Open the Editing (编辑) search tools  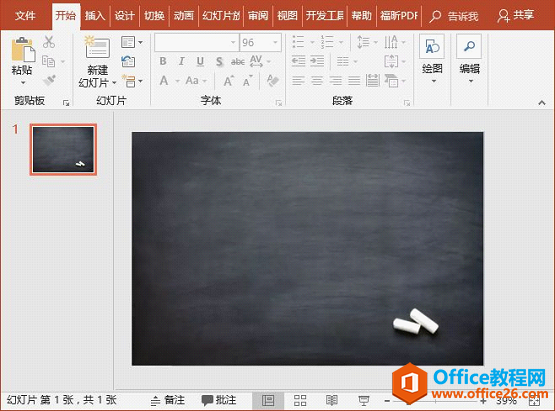[469, 58]
